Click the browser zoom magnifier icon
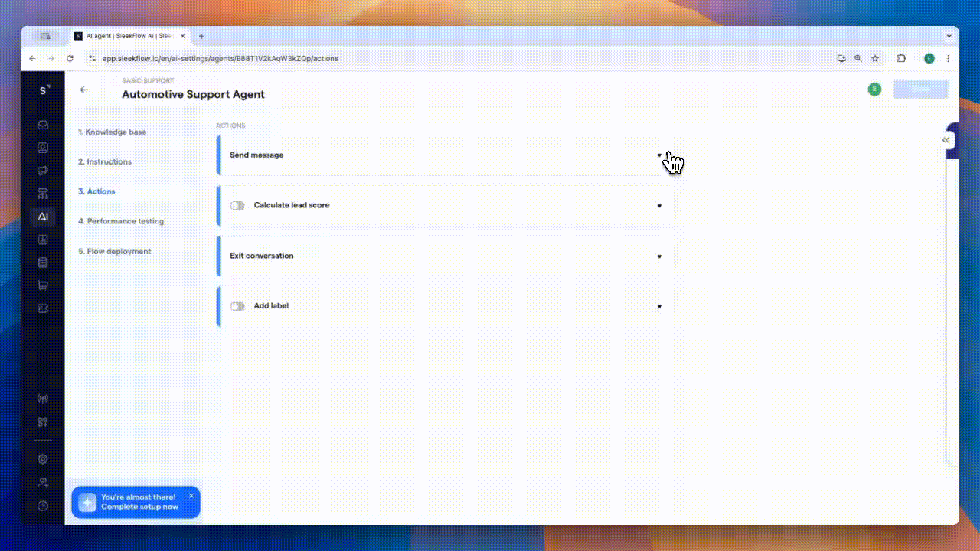This screenshot has height=551, width=980. pos(858,58)
